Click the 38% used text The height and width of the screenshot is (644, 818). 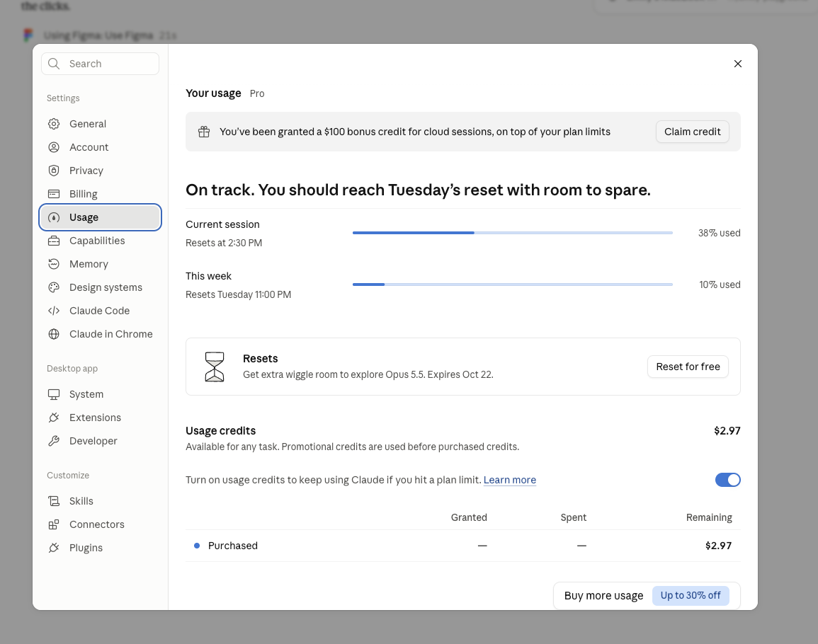pyautogui.click(x=720, y=233)
